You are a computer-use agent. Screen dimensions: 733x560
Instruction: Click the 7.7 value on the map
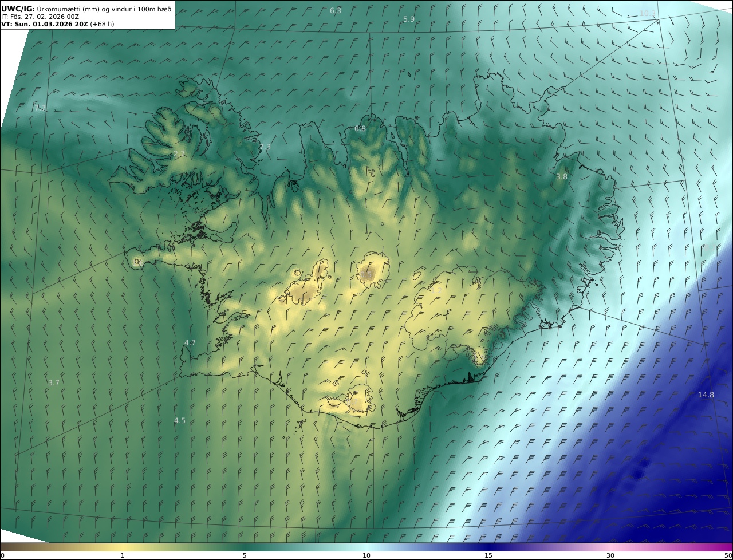(x=40, y=108)
